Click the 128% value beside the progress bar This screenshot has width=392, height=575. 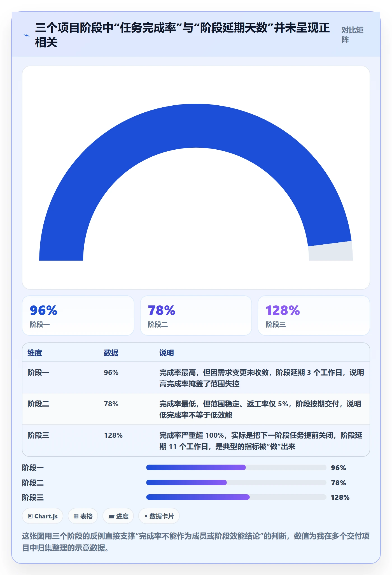(x=340, y=497)
